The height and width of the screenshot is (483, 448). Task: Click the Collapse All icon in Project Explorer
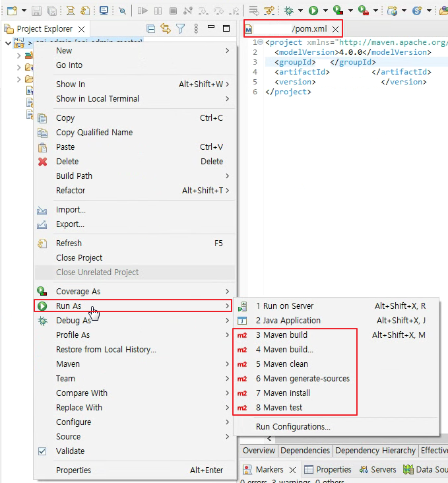pyautogui.click(x=151, y=29)
